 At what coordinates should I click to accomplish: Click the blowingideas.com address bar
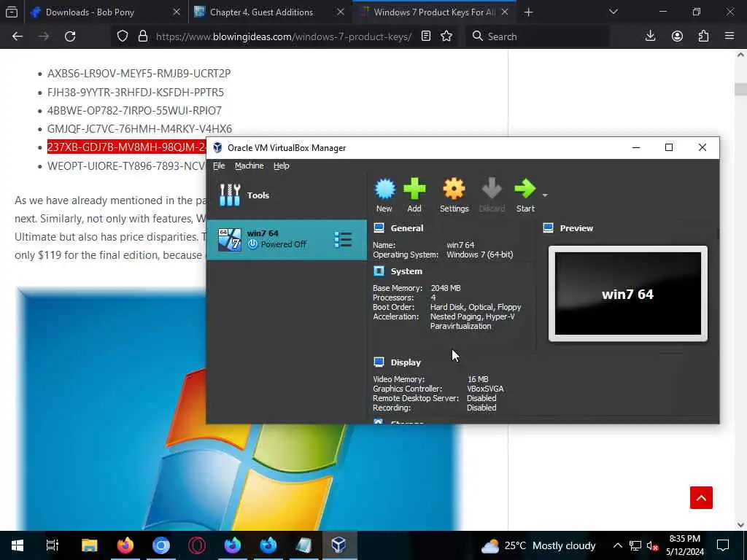coord(284,36)
